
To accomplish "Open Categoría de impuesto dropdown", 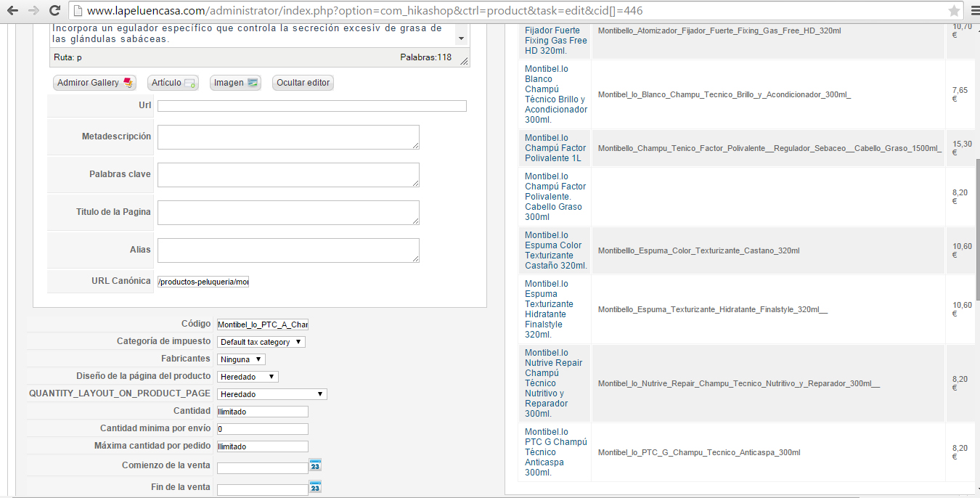I will click(x=261, y=342).
